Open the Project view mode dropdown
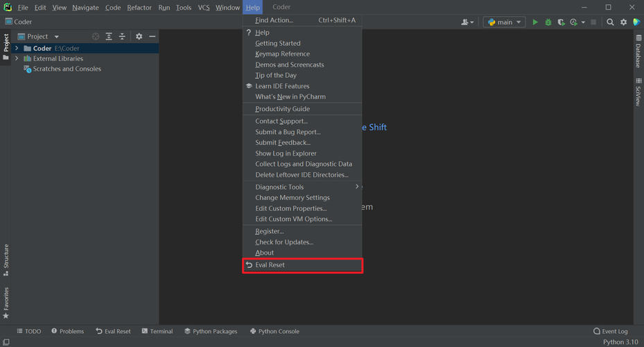The image size is (644, 347). (56, 37)
